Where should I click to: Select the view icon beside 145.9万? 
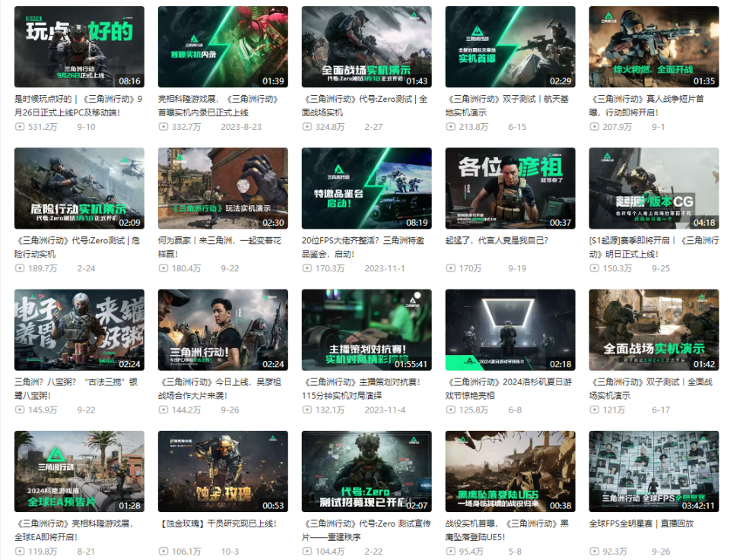tap(20, 410)
